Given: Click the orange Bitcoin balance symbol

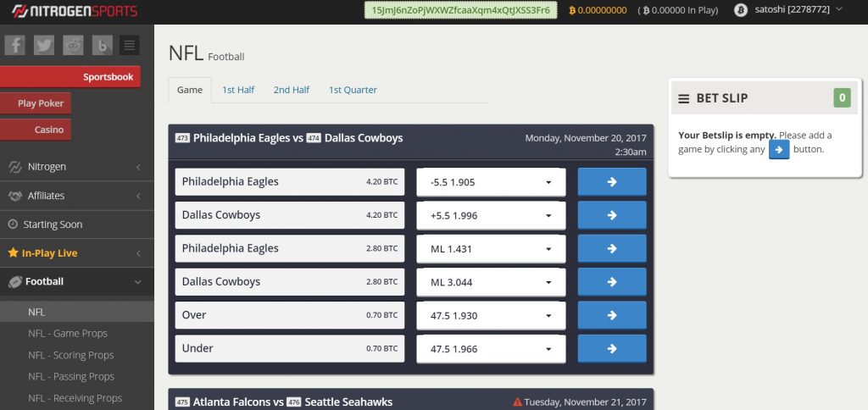Looking at the screenshot, I should pos(572,10).
